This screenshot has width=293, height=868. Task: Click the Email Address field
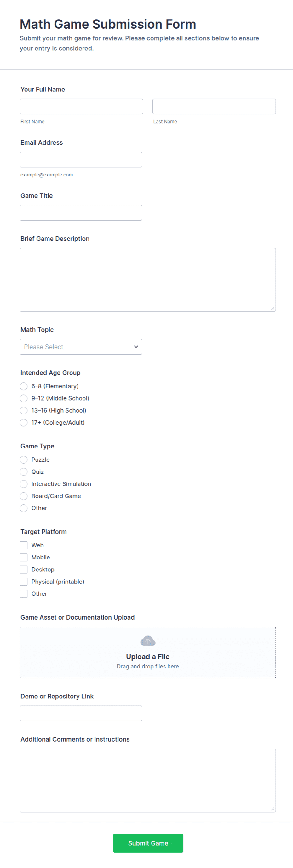(81, 160)
